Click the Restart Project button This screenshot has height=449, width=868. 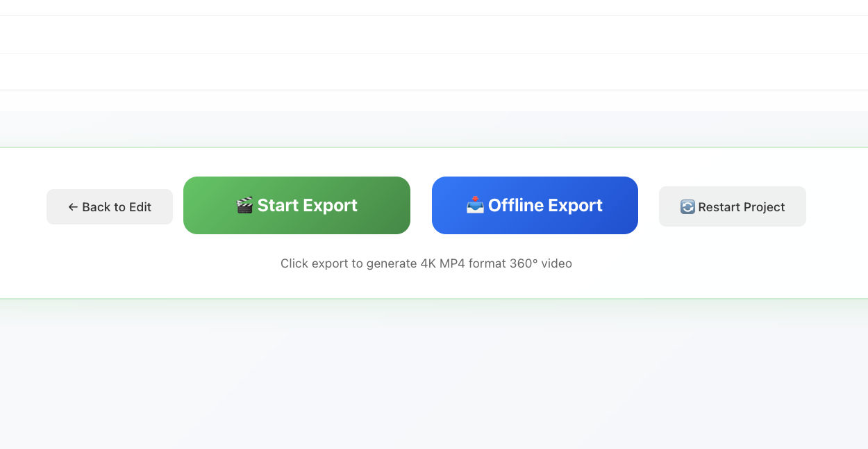[x=733, y=206]
